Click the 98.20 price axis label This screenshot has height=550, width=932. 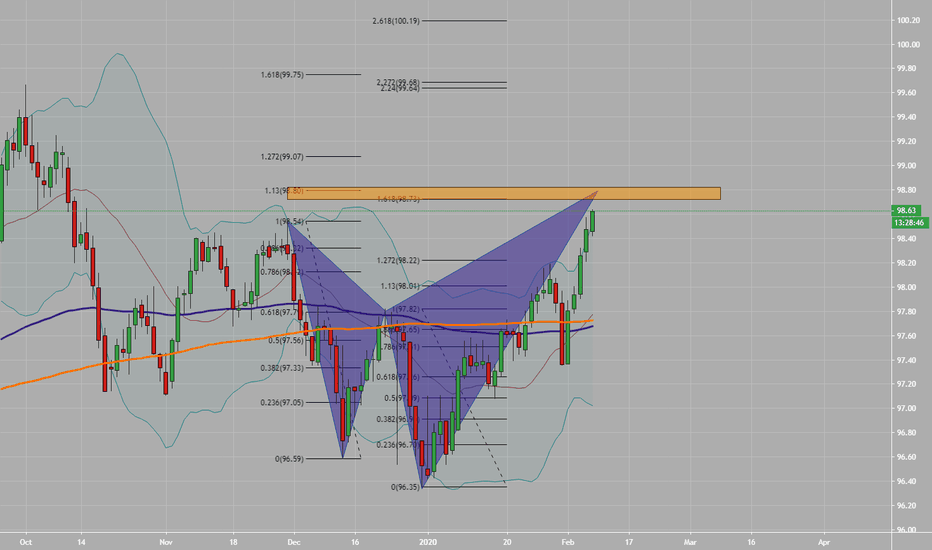coord(906,263)
